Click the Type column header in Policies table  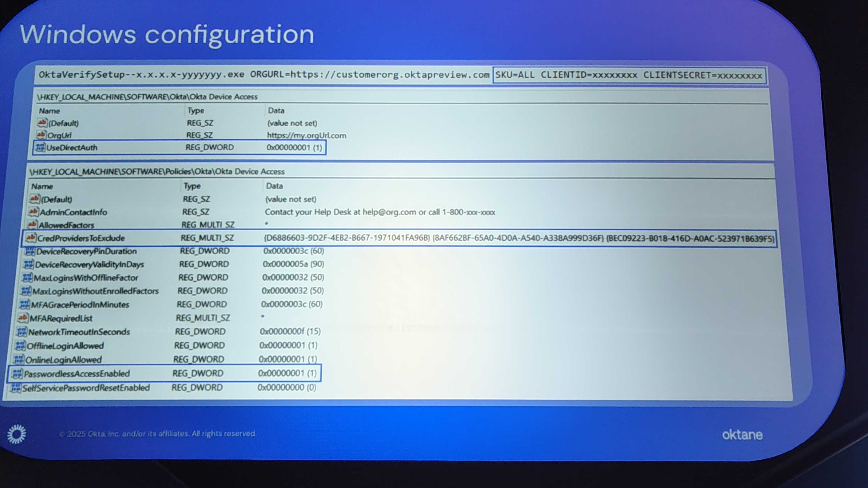click(x=192, y=186)
